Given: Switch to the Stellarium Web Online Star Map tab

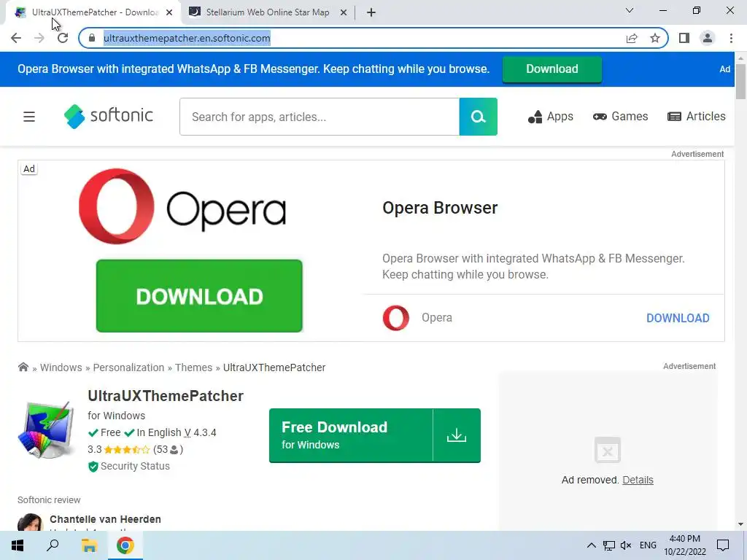Looking at the screenshot, I should click(268, 12).
